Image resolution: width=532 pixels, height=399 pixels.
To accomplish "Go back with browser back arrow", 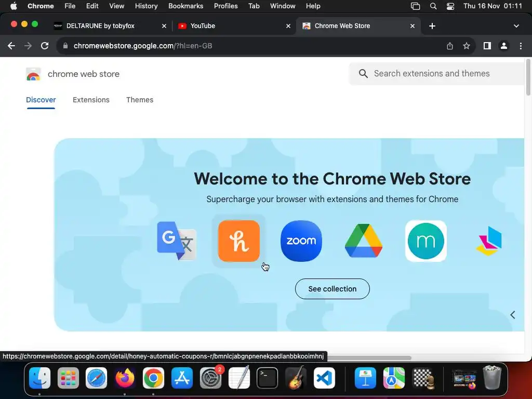I will coord(11,46).
